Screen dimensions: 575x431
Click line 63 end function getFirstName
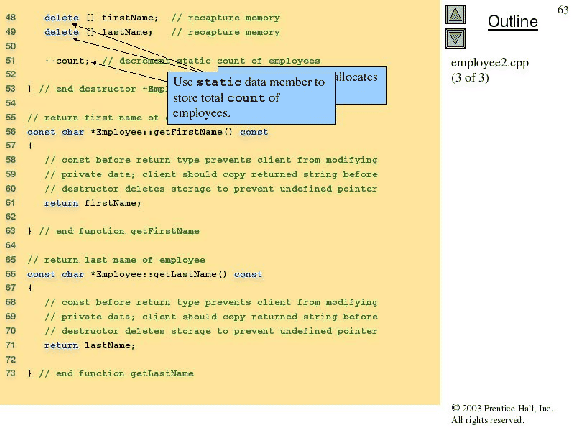[114, 231]
